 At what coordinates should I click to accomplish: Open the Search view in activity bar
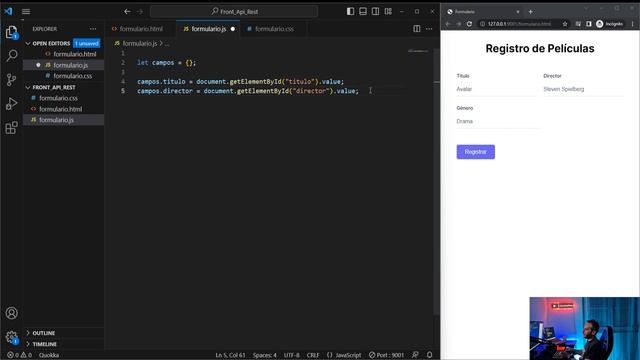tap(11, 56)
